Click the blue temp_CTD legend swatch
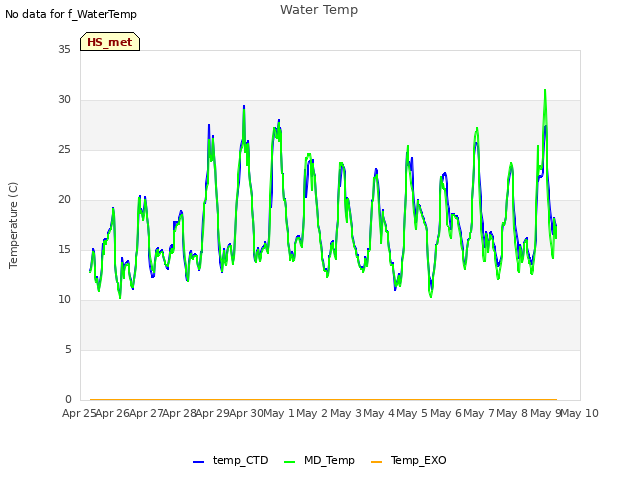This screenshot has height=480, width=640. (x=198, y=462)
